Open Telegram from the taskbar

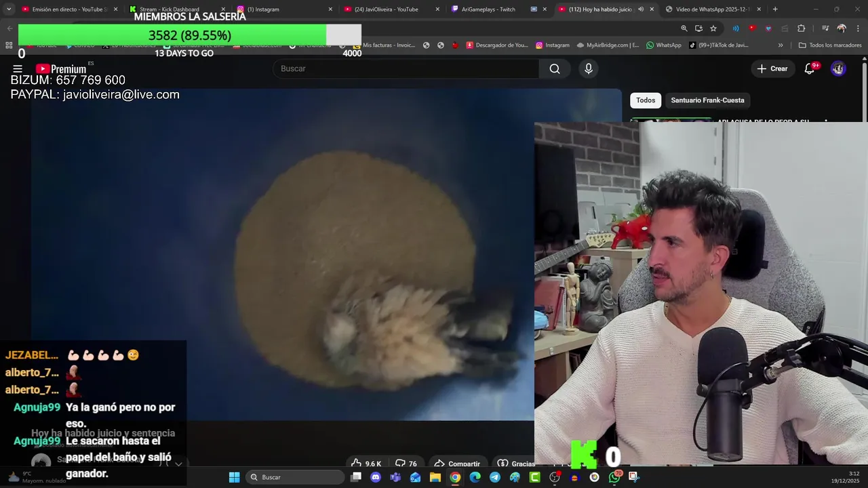point(495,477)
